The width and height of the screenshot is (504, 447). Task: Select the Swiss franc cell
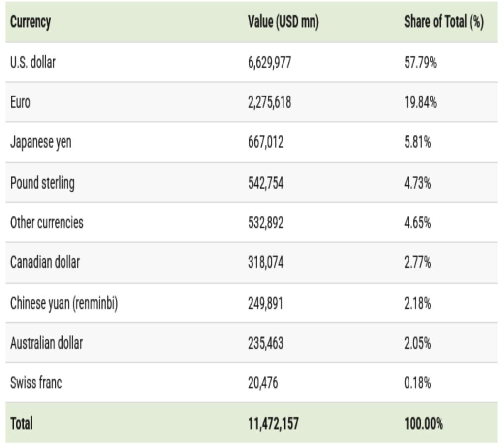pos(36,383)
